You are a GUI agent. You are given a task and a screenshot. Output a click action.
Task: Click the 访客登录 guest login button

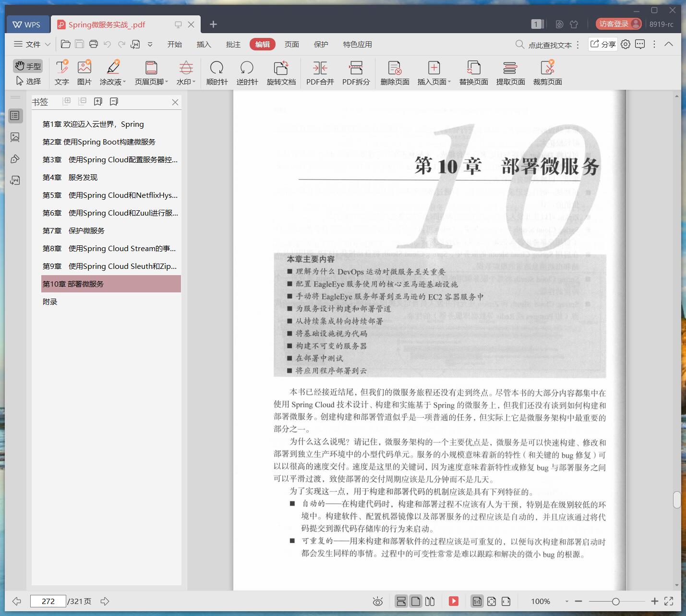tap(619, 24)
